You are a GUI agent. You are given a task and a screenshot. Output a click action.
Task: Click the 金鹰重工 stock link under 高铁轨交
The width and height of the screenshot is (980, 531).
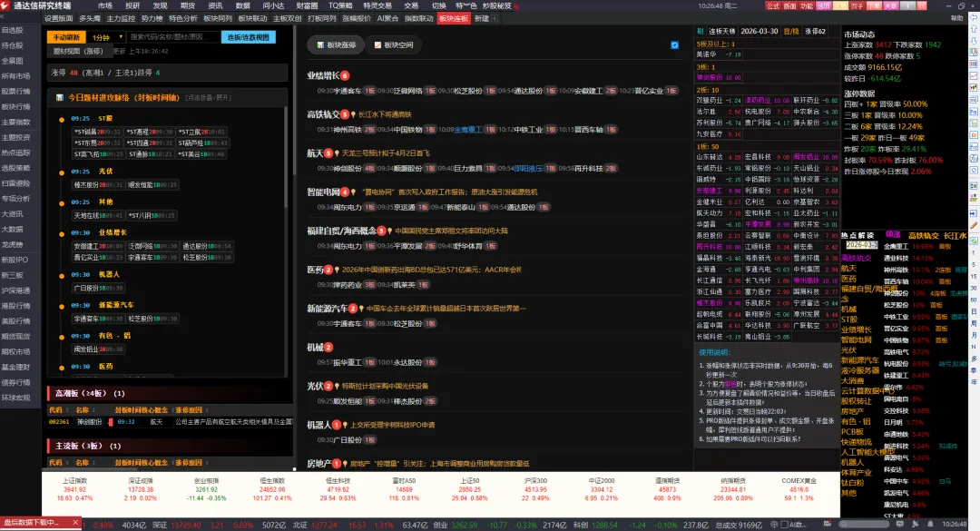point(468,130)
